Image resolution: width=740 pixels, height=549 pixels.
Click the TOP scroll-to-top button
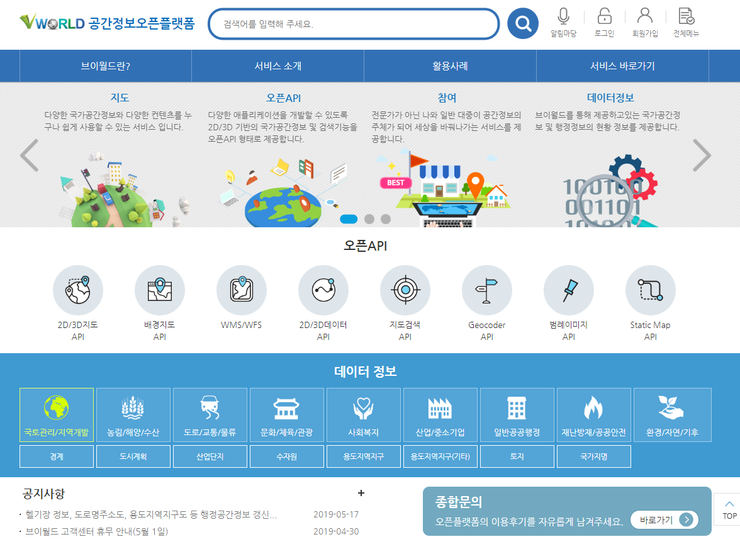coord(729,510)
